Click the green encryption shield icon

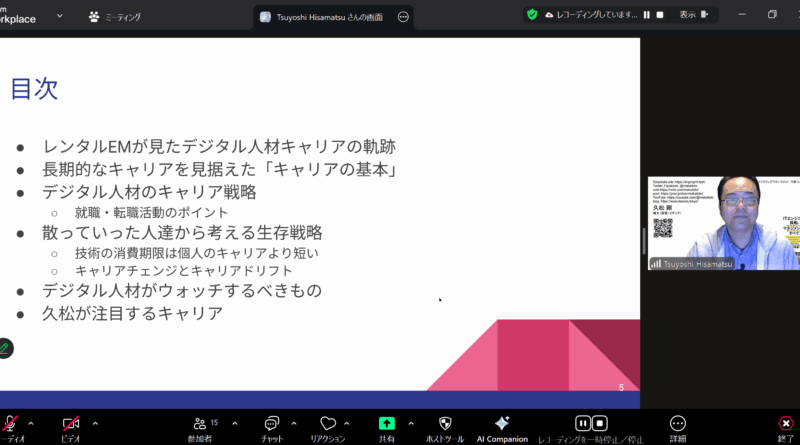[532, 15]
